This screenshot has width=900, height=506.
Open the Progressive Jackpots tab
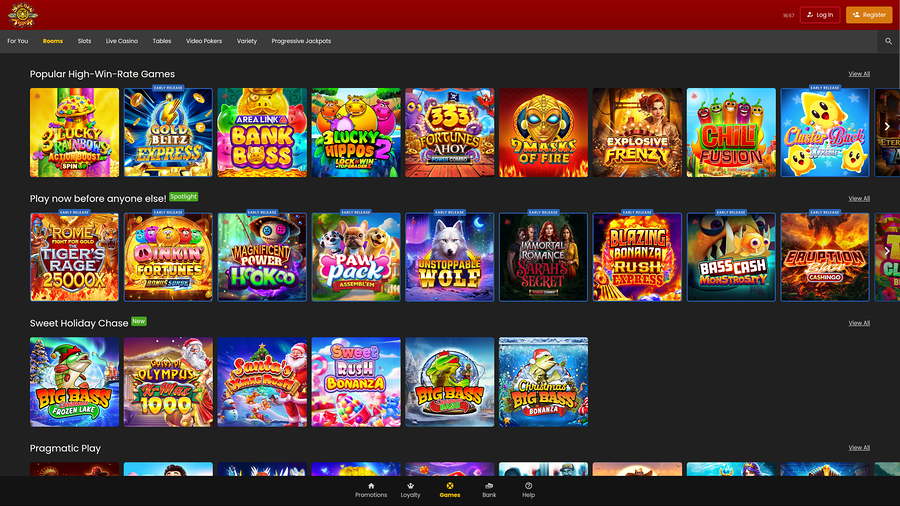pos(301,41)
